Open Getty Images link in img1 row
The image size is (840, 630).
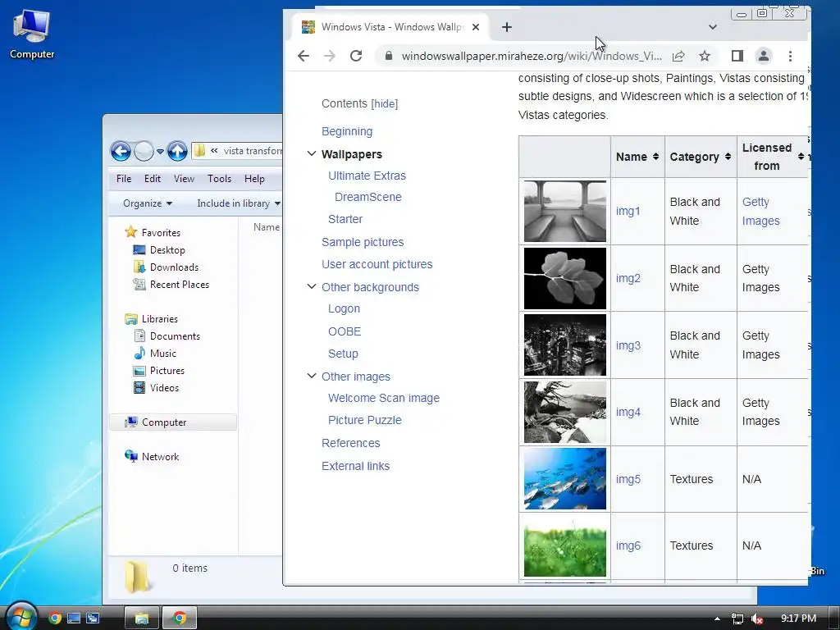click(760, 211)
